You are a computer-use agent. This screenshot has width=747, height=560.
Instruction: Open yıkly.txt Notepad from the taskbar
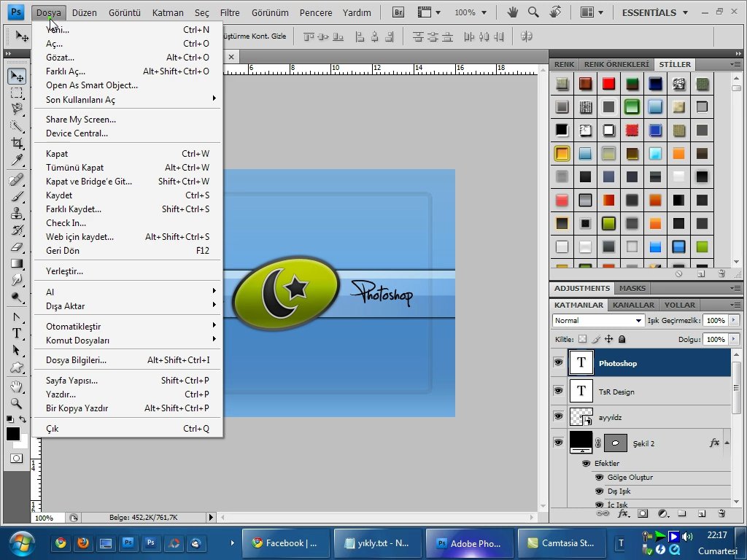pos(378,542)
